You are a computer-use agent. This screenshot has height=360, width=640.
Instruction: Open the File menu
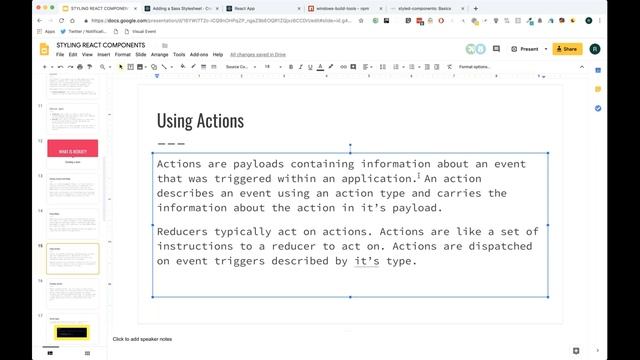tap(60, 55)
